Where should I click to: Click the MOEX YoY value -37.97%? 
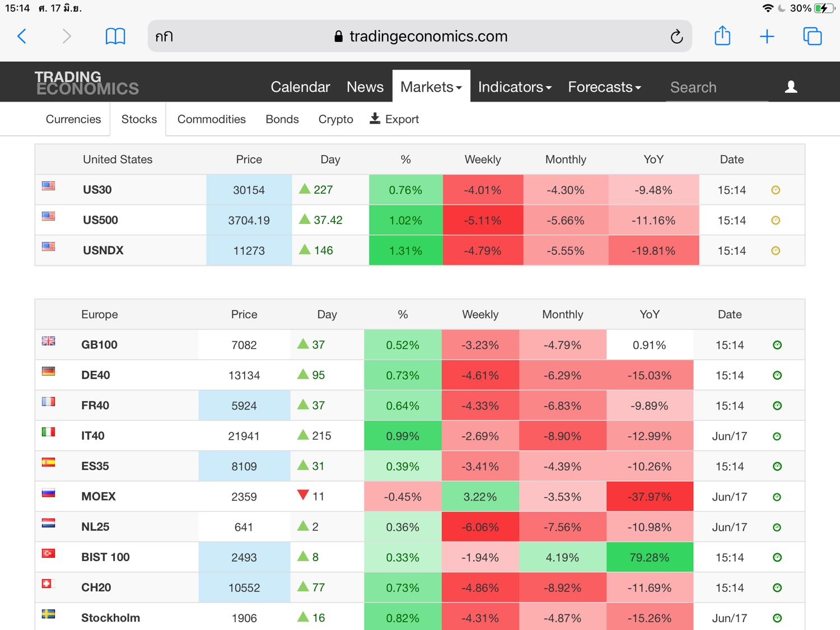pos(650,497)
